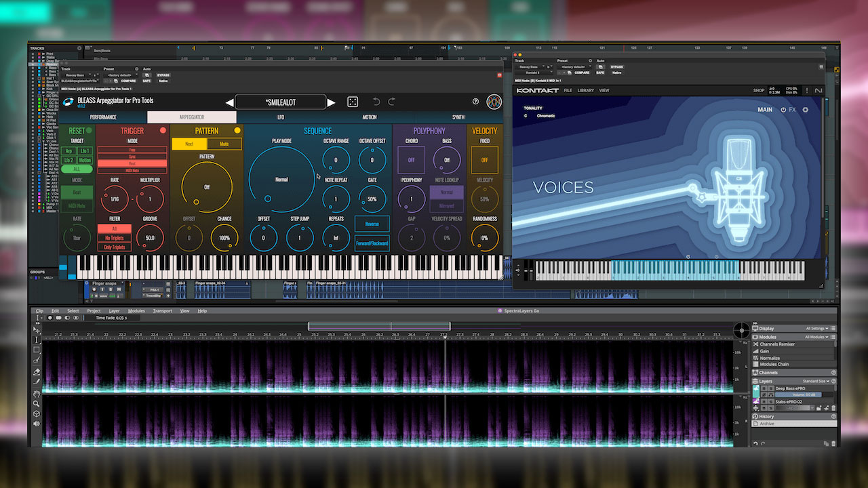Toggle the Trigger section power dot
The height and width of the screenshot is (488, 868).
[x=163, y=130]
